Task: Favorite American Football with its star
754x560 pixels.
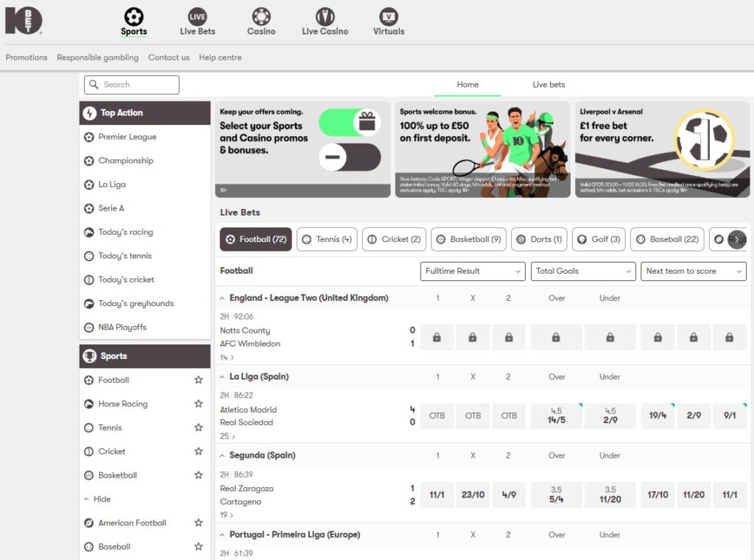Action: click(x=199, y=522)
